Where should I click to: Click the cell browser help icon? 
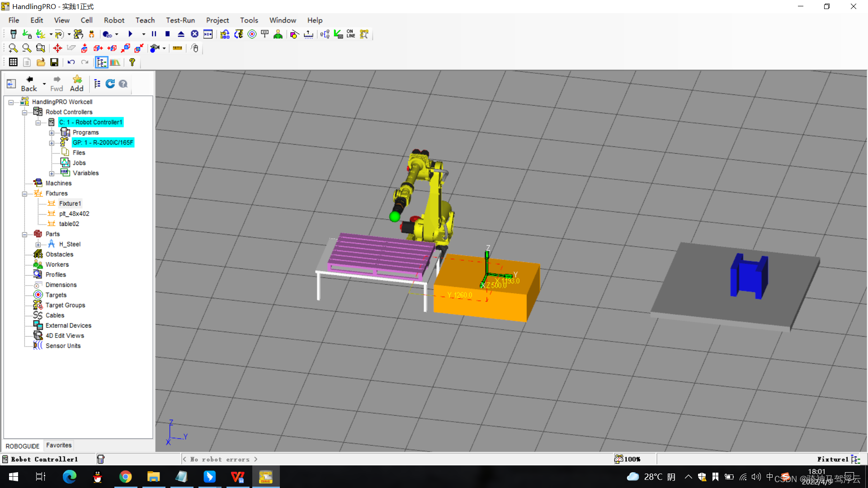123,84
